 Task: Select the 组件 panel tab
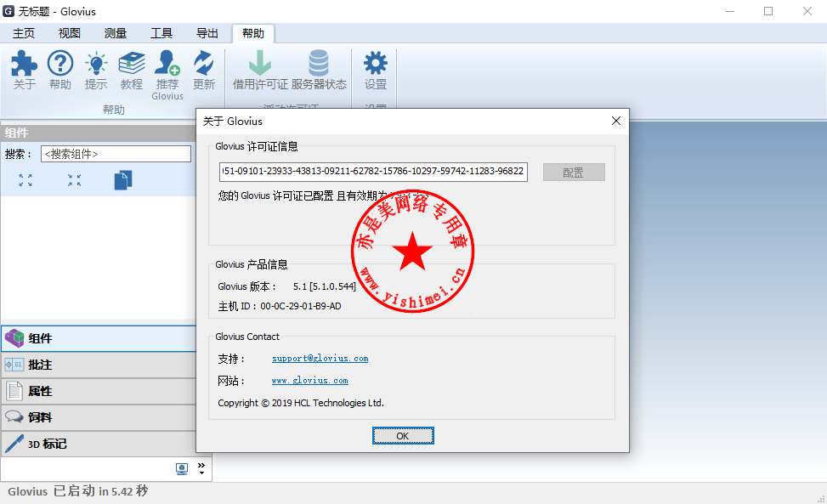click(x=99, y=338)
